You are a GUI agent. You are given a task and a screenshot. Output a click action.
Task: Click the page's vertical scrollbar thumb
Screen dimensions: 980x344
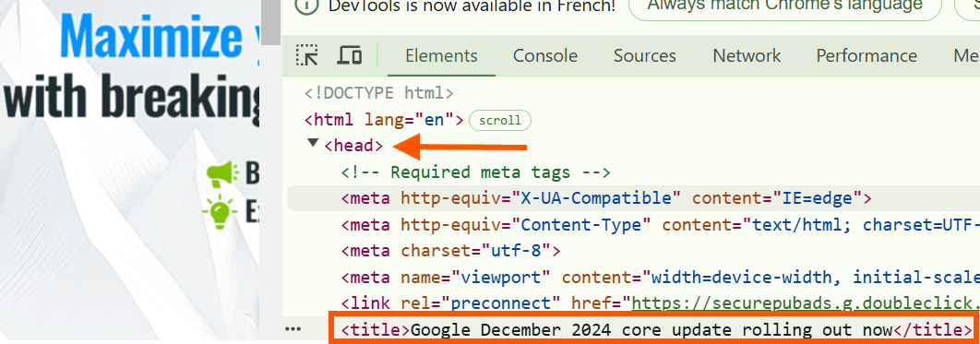[270, 22]
